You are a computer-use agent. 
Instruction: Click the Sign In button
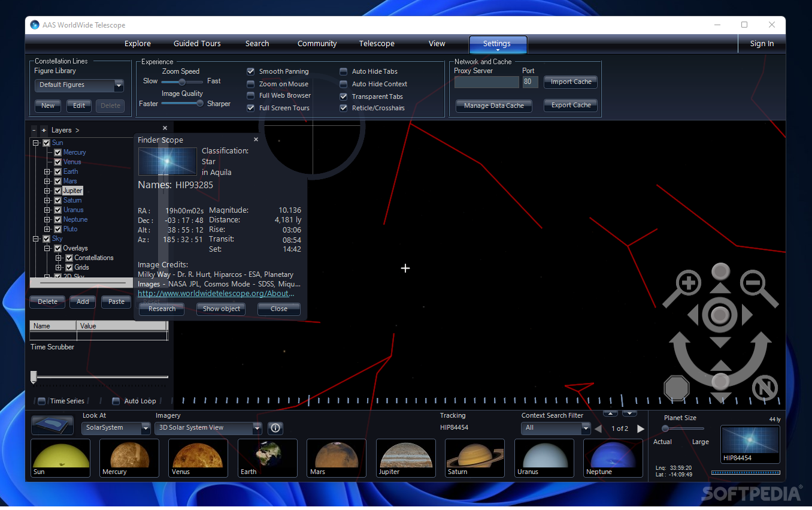tap(762, 44)
